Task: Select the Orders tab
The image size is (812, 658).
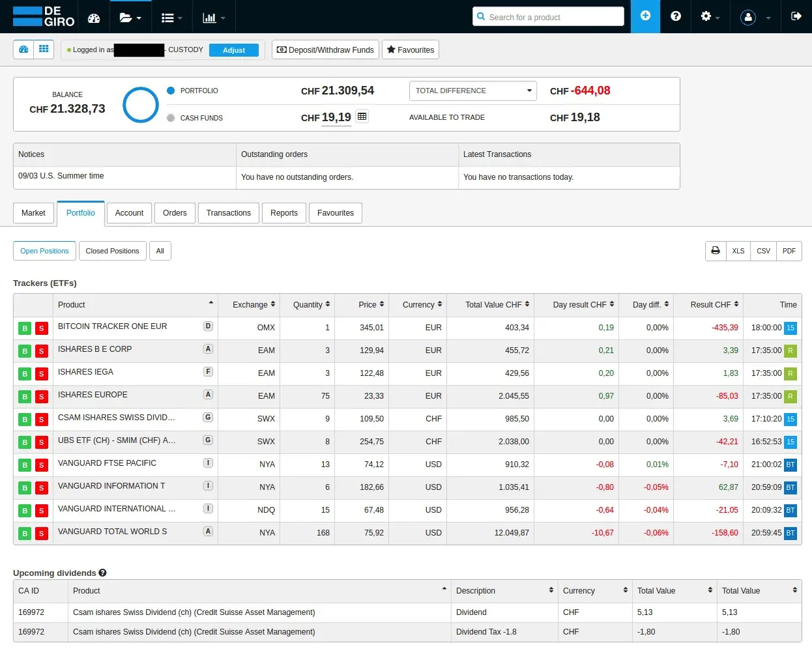Action: click(x=175, y=213)
